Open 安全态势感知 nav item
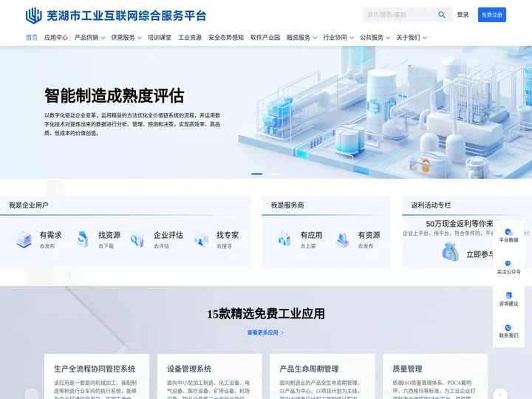The image size is (532, 399). [226, 38]
